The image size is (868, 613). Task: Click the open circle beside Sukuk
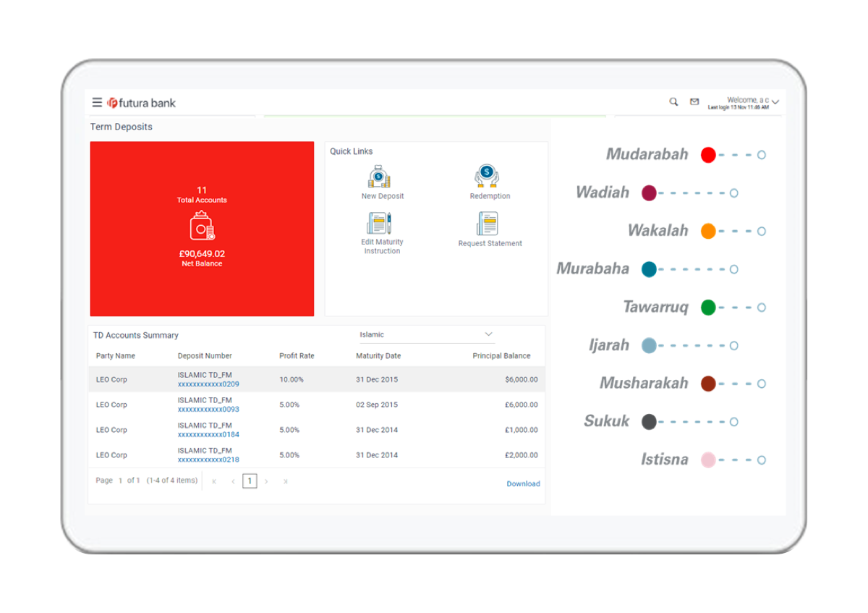tap(733, 422)
